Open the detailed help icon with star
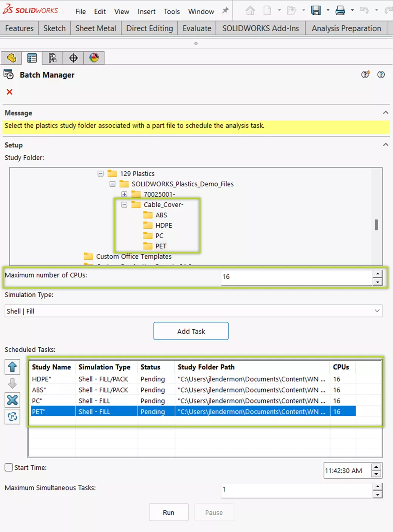Viewport: 393px width, 532px height. point(365,74)
